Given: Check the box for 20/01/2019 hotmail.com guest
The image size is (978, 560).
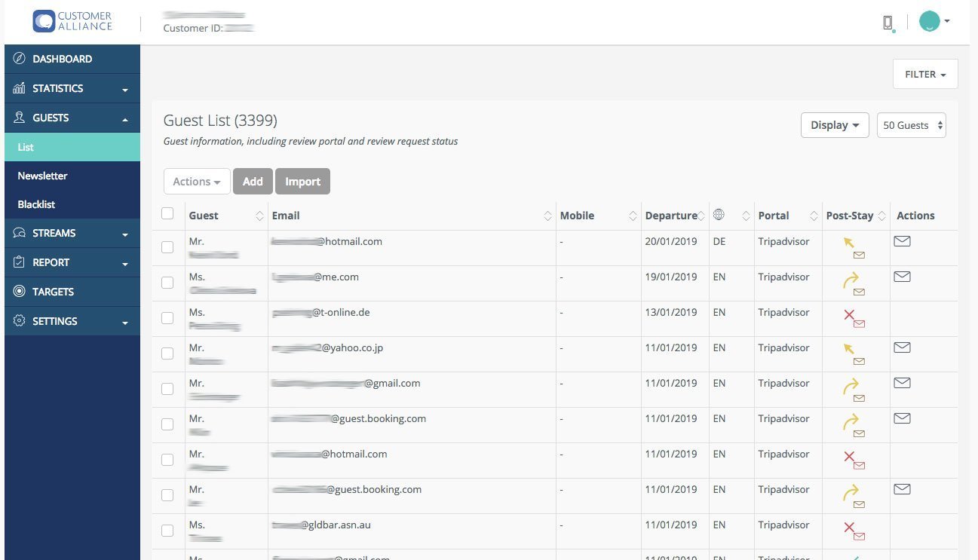Looking at the screenshot, I should (x=167, y=247).
